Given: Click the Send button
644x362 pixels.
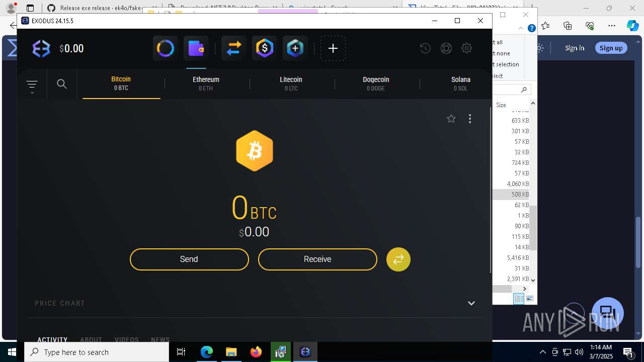Looking at the screenshot, I should coord(189,259).
